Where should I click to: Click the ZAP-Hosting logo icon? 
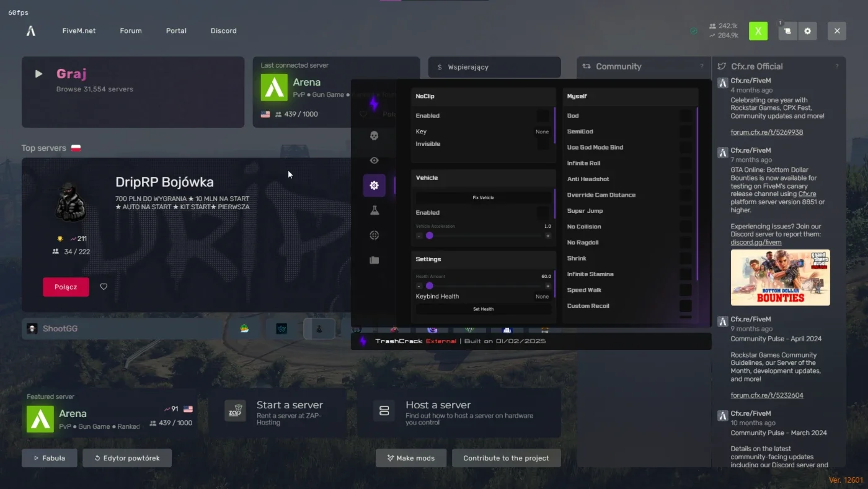(235, 411)
